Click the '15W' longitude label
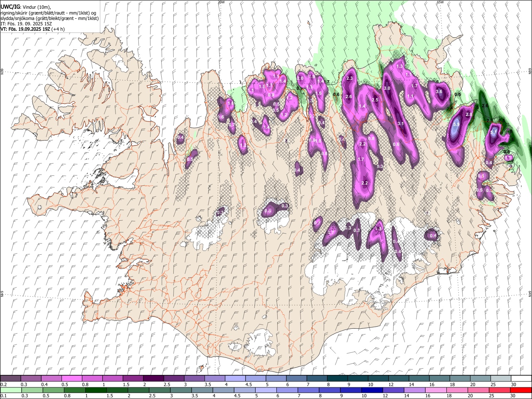This screenshot has width=532, height=399. pos(441,2)
